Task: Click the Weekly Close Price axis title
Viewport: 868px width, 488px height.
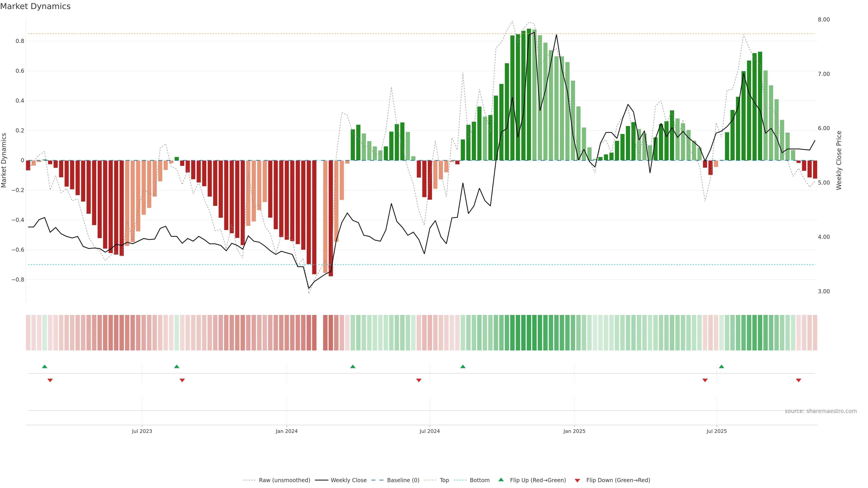Action: point(839,160)
